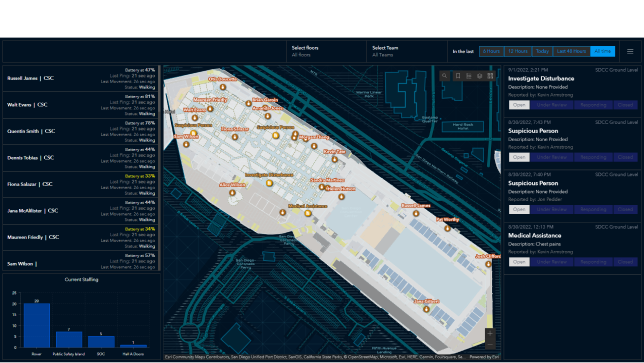Select Sam Wilson marker on the map
This screenshot has height=363, width=644.
tap(186, 145)
